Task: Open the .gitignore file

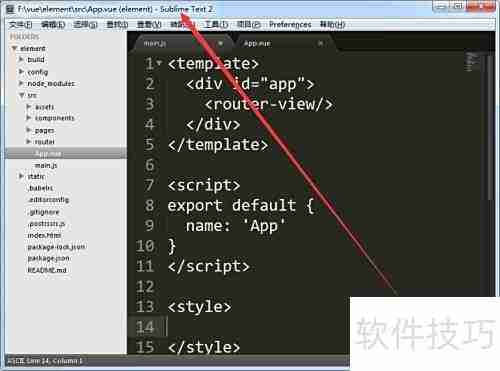Action: pyautogui.click(x=43, y=212)
